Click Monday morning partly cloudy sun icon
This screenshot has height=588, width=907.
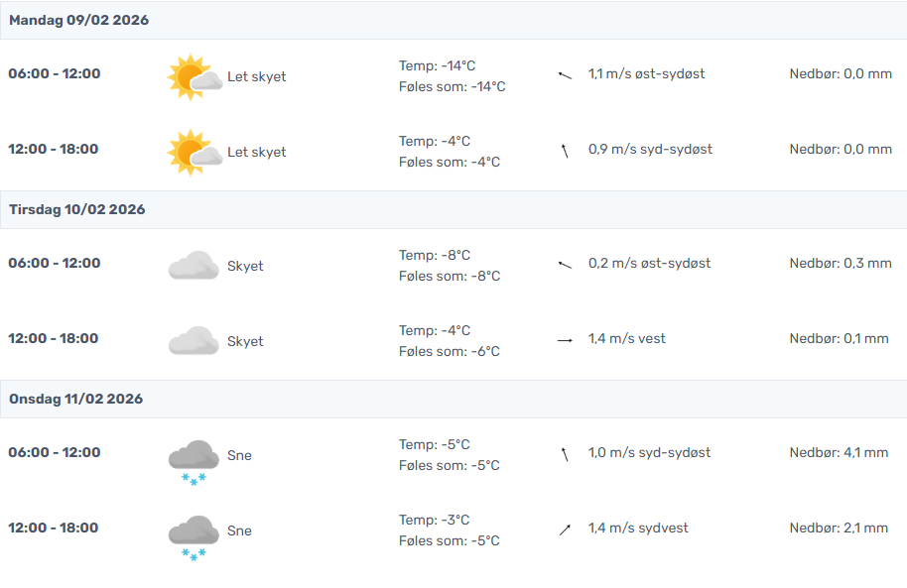tap(194, 77)
